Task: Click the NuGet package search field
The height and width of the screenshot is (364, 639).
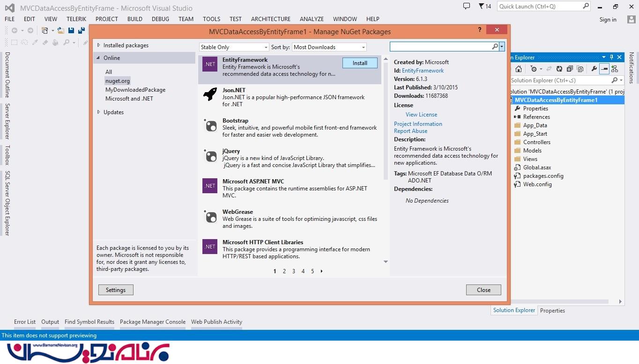Action: (x=441, y=47)
